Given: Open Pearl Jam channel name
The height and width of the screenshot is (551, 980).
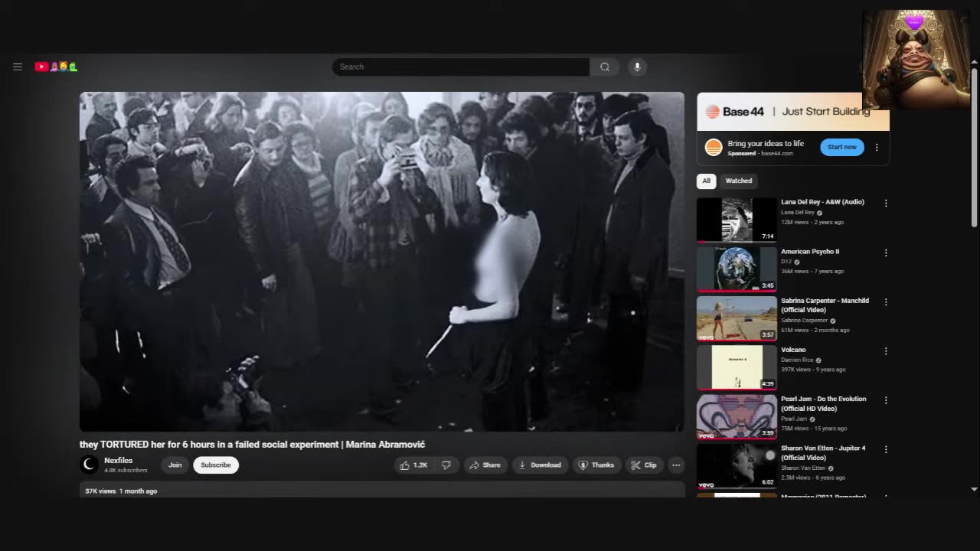Looking at the screenshot, I should point(795,419).
